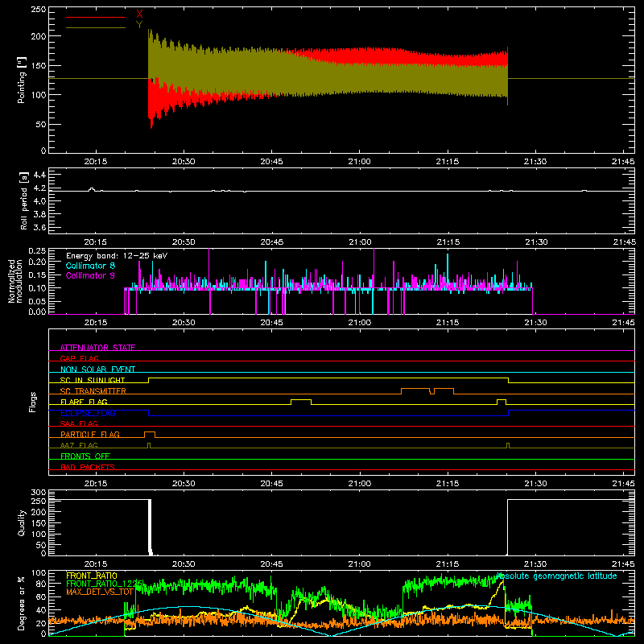Click the 21:15 time label under modulation plot
The height and width of the screenshot is (644, 644).
pyautogui.click(x=448, y=323)
